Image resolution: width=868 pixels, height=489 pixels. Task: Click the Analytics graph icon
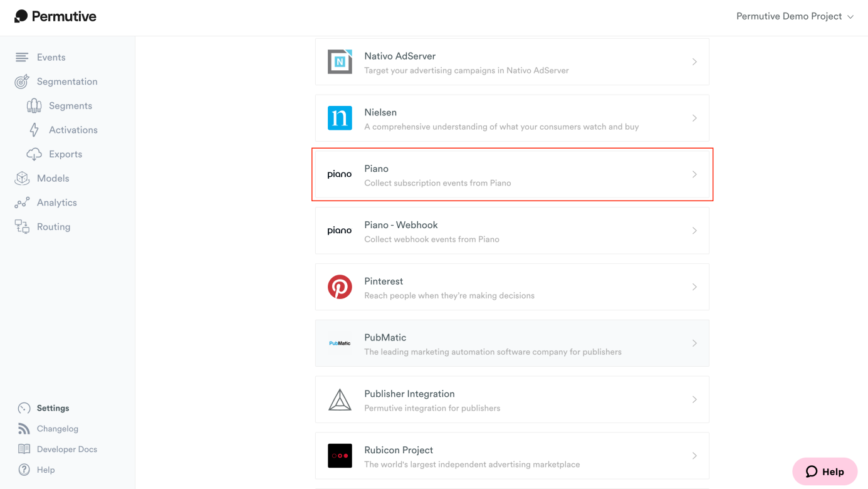[x=22, y=202]
